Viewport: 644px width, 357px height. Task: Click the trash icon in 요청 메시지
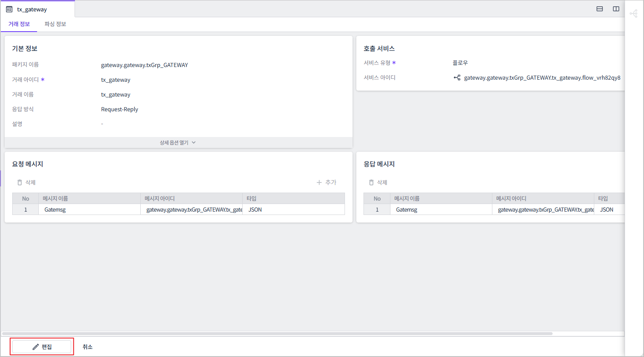point(19,183)
